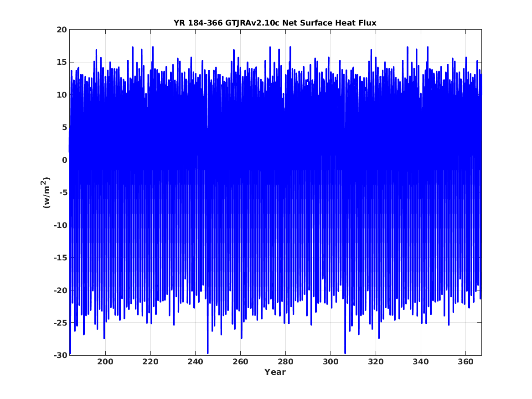The height and width of the screenshot is (399, 532).
Task: Click the plot title text
Action: pos(275,23)
